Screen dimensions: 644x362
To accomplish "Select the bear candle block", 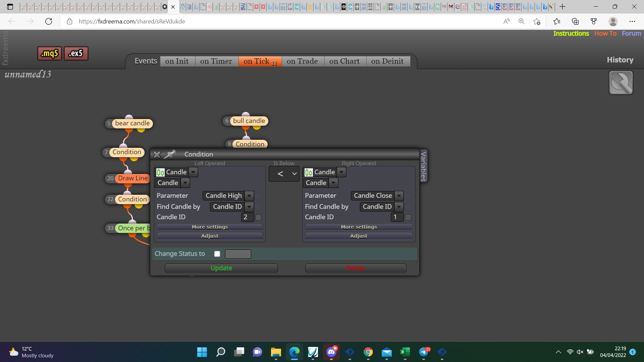I will point(132,123).
